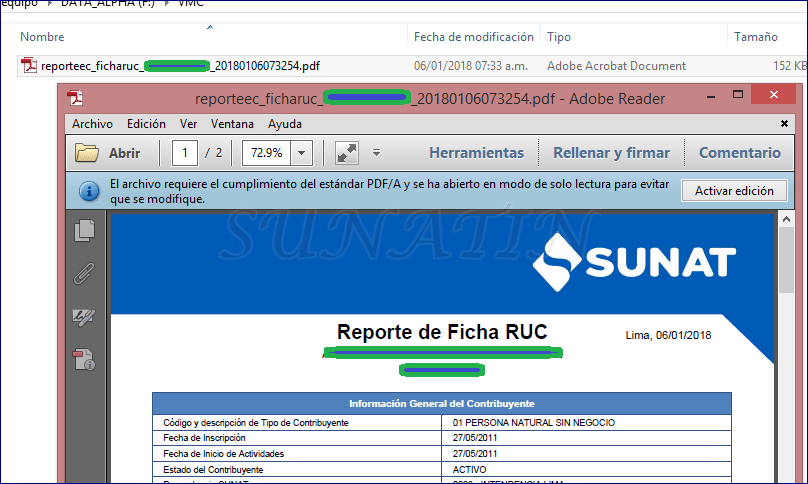Viewport: 808px width, 484px height.
Task: Click the Abrir folder icon
Action: (x=88, y=153)
